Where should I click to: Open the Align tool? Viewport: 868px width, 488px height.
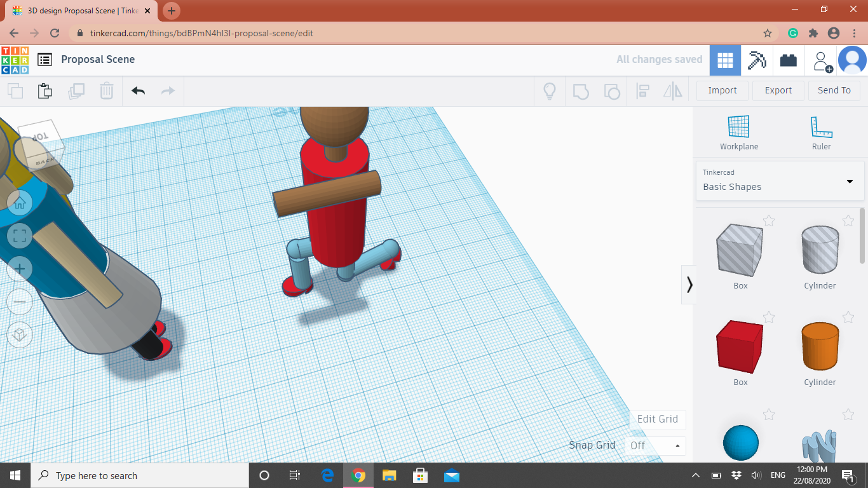tap(642, 91)
